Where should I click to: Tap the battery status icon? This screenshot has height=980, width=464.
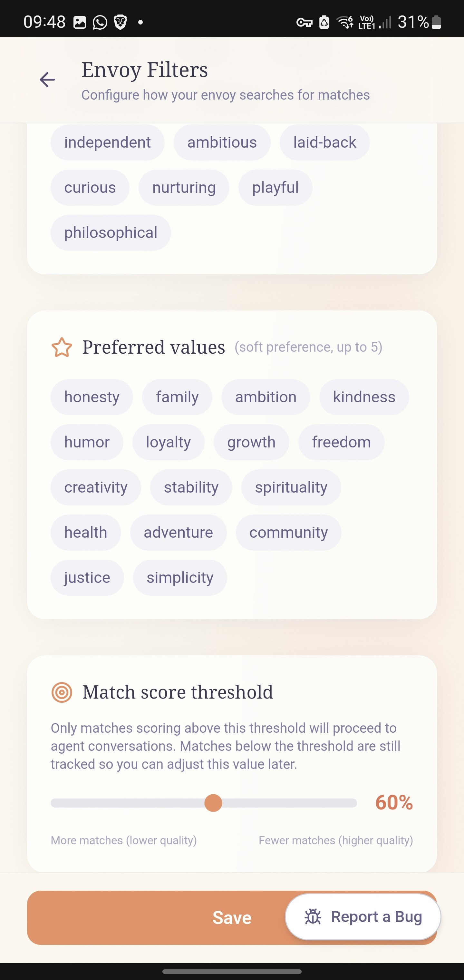[437, 23]
